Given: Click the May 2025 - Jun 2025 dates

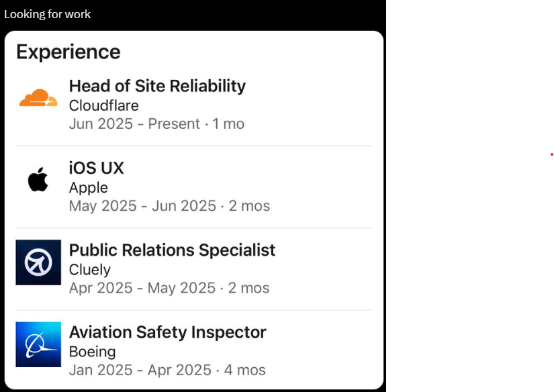Looking at the screenshot, I should click(142, 206).
